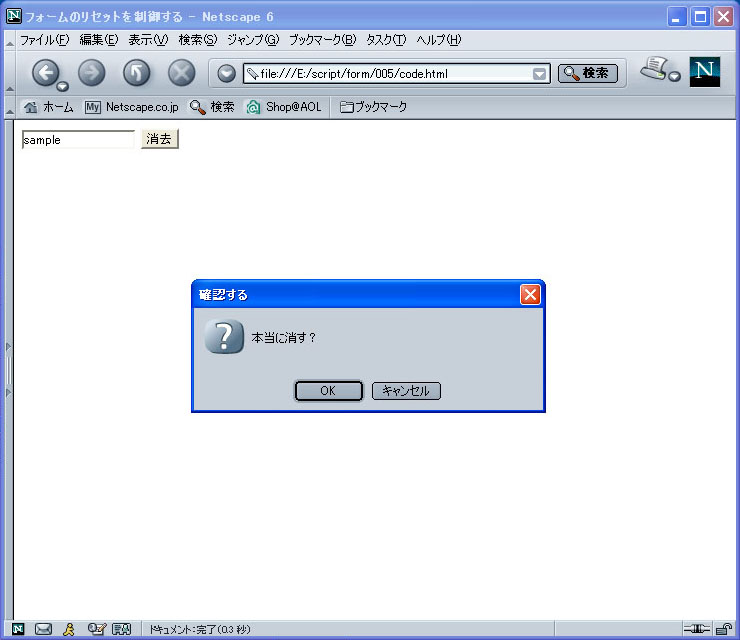Open the URL bar history dropdown

tap(539, 74)
